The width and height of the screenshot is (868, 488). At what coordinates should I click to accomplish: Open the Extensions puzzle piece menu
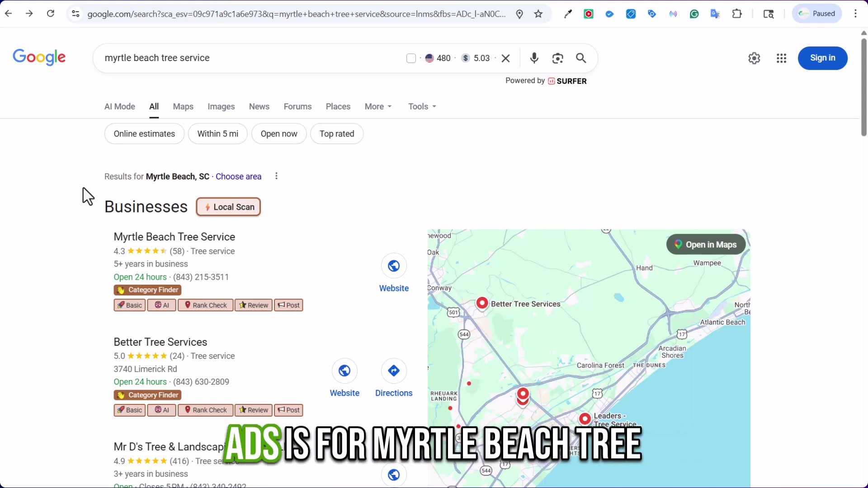point(737,14)
